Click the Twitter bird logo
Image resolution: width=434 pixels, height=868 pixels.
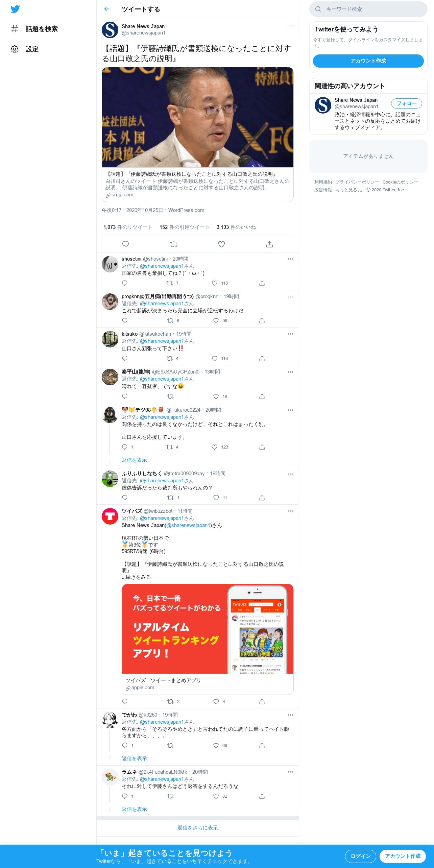pyautogui.click(x=15, y=9)
